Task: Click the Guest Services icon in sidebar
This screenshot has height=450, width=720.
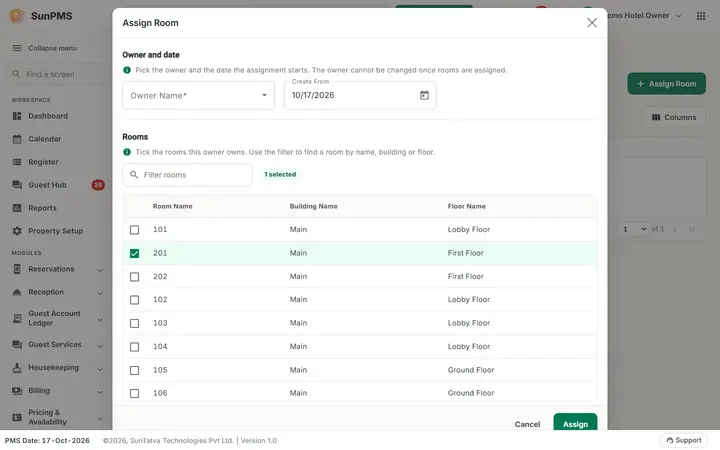Action: coord(17,344)
